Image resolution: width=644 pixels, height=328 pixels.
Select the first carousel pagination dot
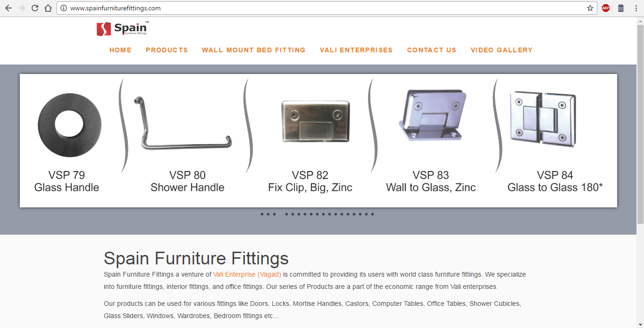click(262, 214)
